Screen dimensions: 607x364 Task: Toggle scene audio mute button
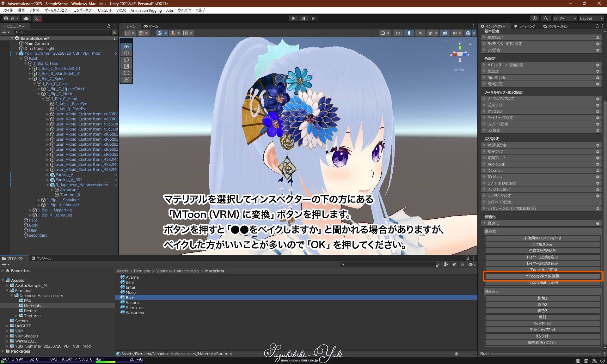pos(420,33)
